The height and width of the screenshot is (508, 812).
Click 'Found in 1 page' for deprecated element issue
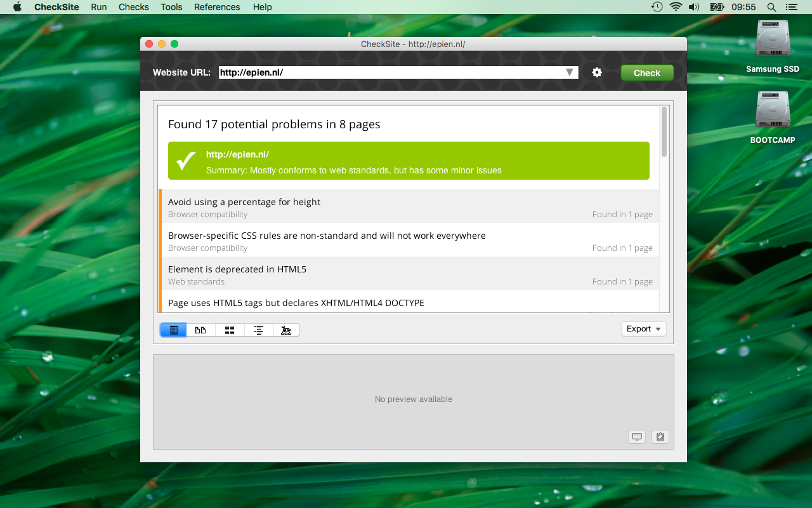pos(622,282)
